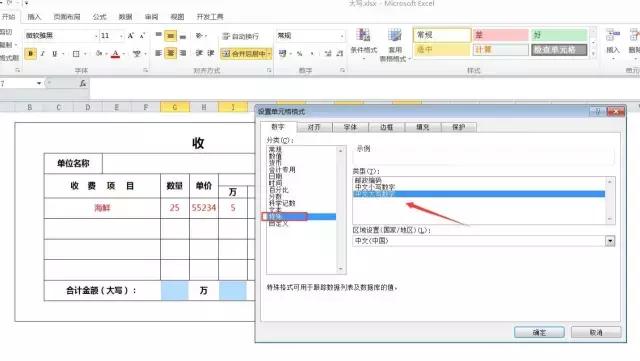The image size is (640, 361).
Task: Align text to bottom of cell
Action: point(183,36)
